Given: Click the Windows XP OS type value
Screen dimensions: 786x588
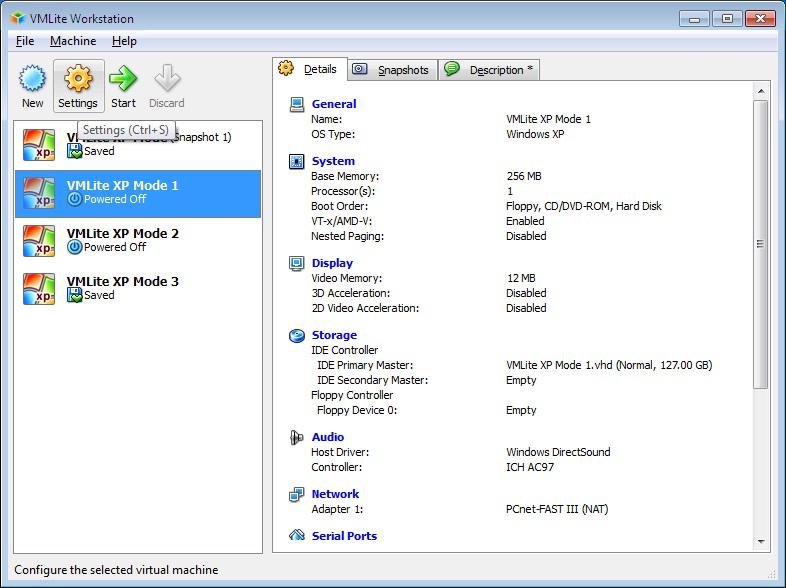Looking at the screenshot, I should (x=535, y=134).
